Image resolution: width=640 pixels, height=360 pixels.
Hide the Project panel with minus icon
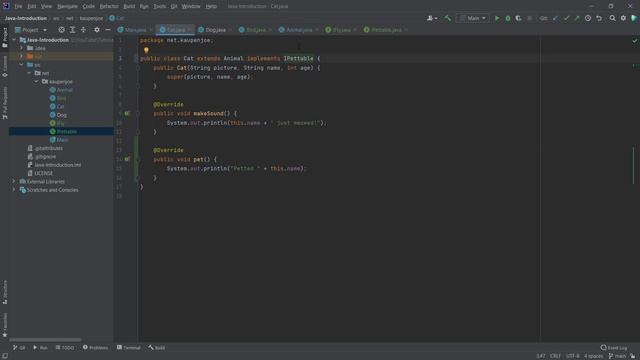pos(108,30)
